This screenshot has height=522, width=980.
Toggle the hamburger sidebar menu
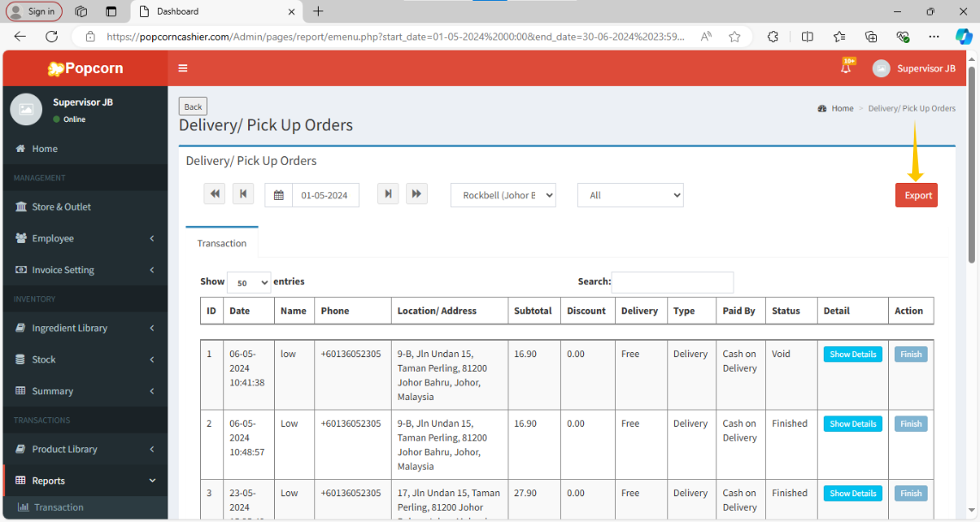click(x=182, y=68)
